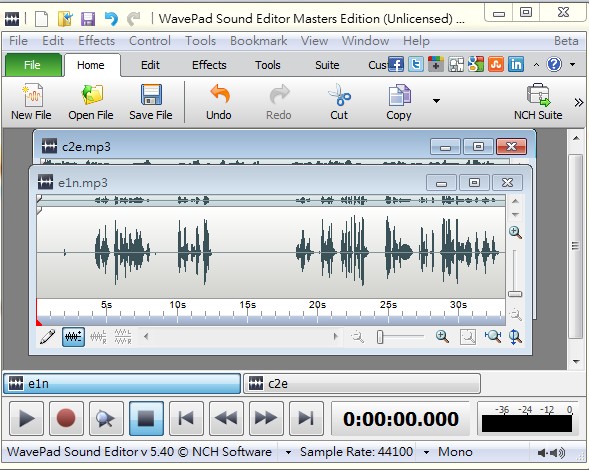Image resolution: width=589 pixels, height=470 pixels.
Task: Zoom in horizontally on bottom toolbar
Action: coord(442,337)
